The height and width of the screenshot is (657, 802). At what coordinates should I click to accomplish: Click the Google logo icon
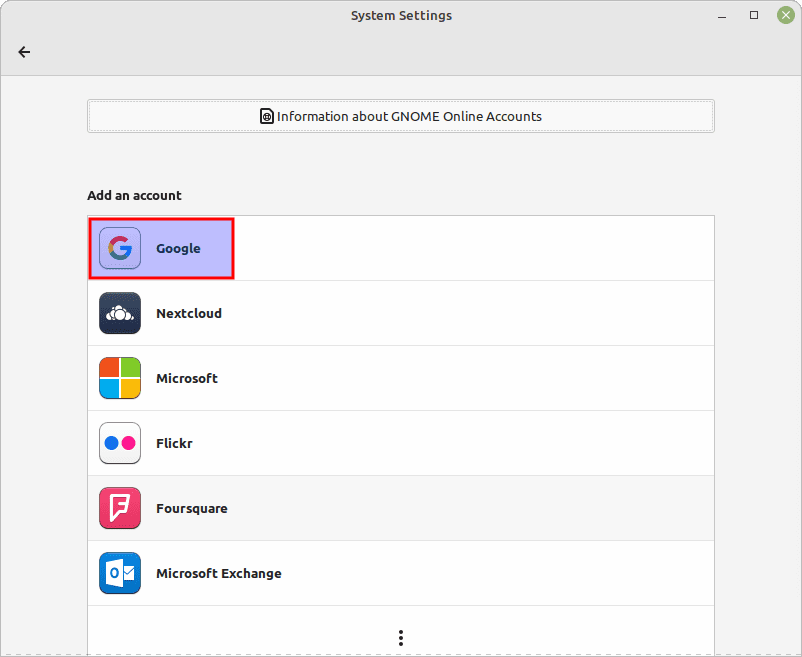(x=120, y=248)
